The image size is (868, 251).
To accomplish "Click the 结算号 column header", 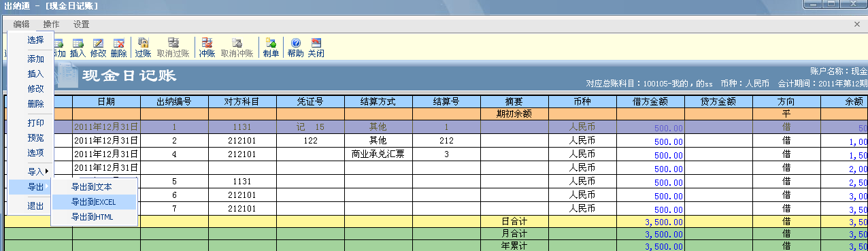I will pos(446,101).
